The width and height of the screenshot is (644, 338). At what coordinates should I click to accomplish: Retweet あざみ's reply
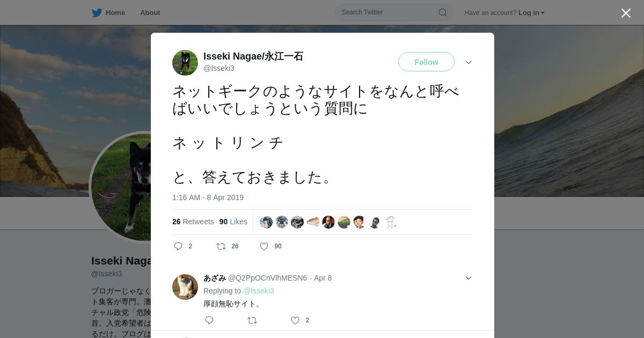252,320
